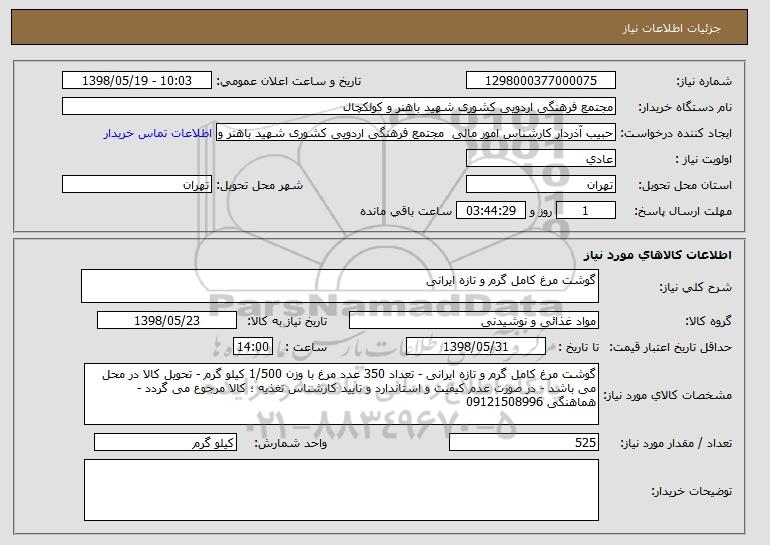770x545 pixels.
Task: Click buyer organization name field مجتمع فرهنگی اردویی
Action: click(339, 107)
